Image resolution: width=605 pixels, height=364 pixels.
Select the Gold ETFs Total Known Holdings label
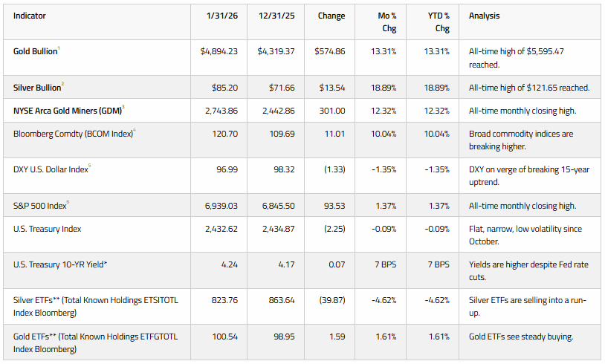pos(96,342)
